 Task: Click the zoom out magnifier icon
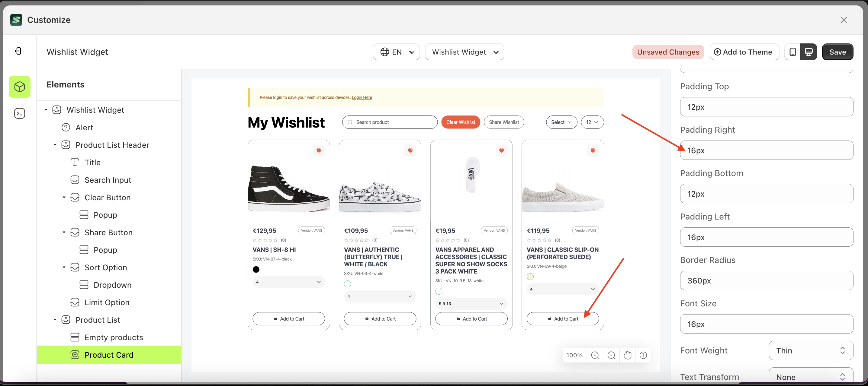611,355
